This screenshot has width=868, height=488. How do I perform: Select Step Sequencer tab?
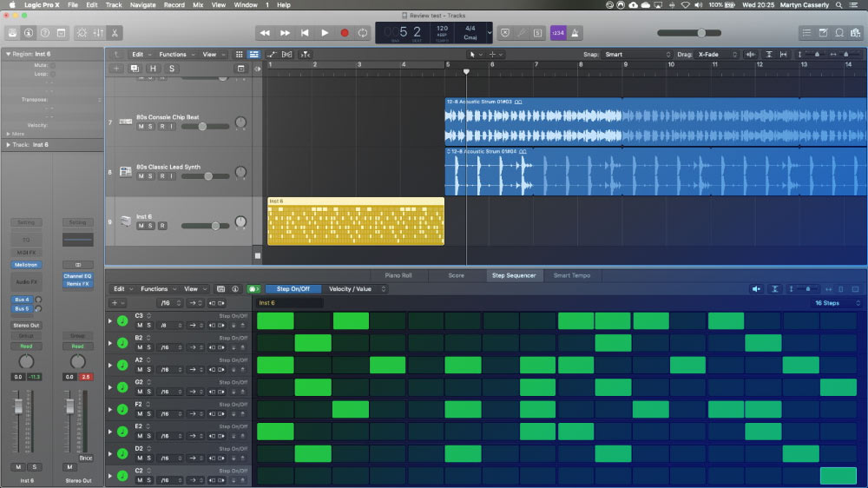514,275
